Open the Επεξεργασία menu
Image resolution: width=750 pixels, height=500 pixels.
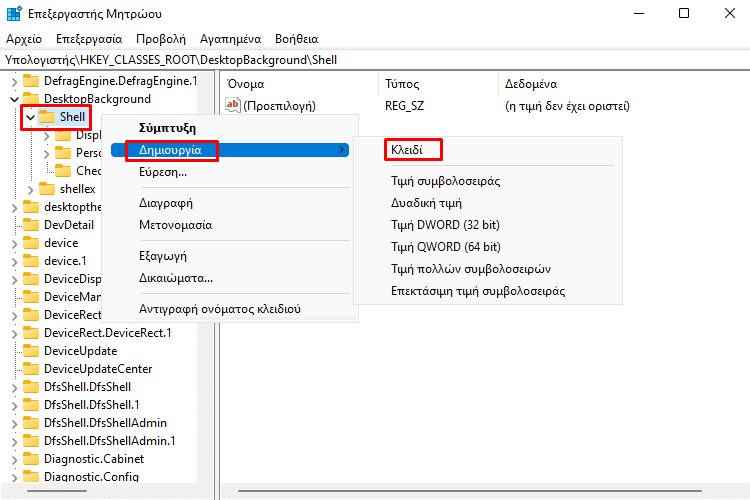coord(89,39)
